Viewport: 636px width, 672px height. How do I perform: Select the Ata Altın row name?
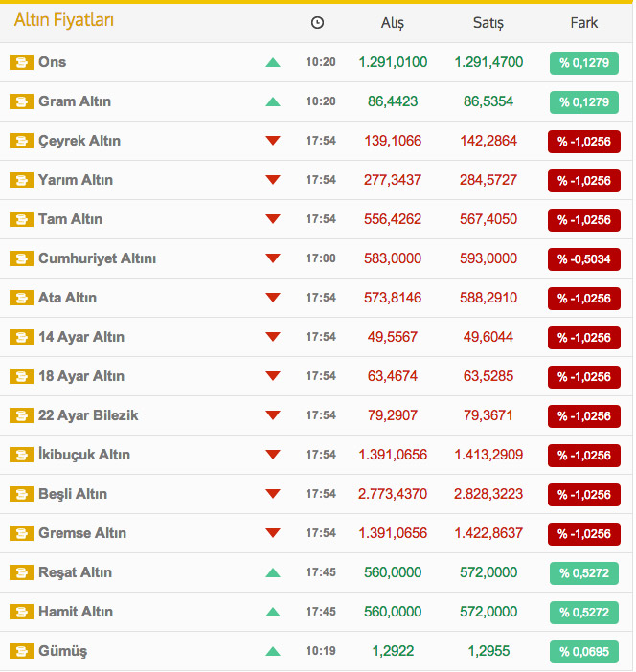[x=67, y=298]
